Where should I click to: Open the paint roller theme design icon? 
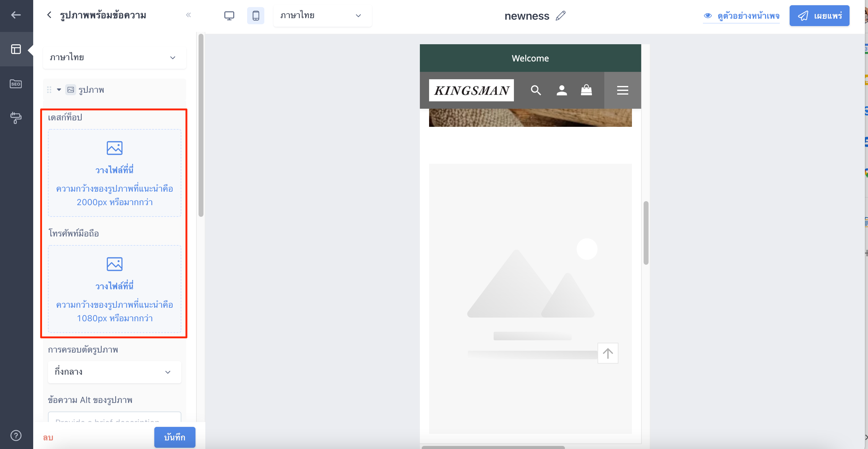point(16,118)
